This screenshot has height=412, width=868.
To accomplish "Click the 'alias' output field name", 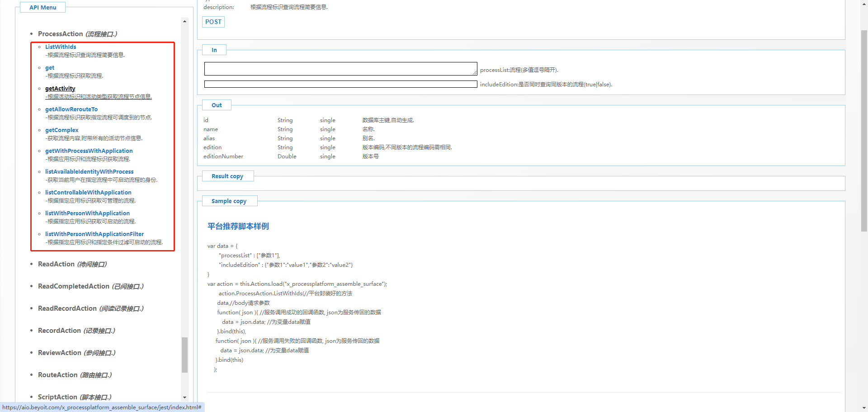I will tap(209, 138).
